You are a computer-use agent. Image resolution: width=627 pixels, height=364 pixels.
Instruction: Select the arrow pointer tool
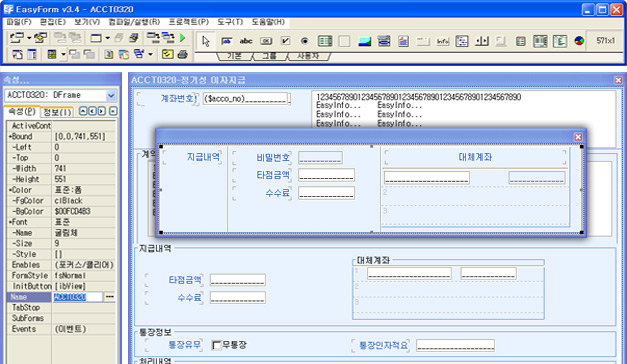206,41
